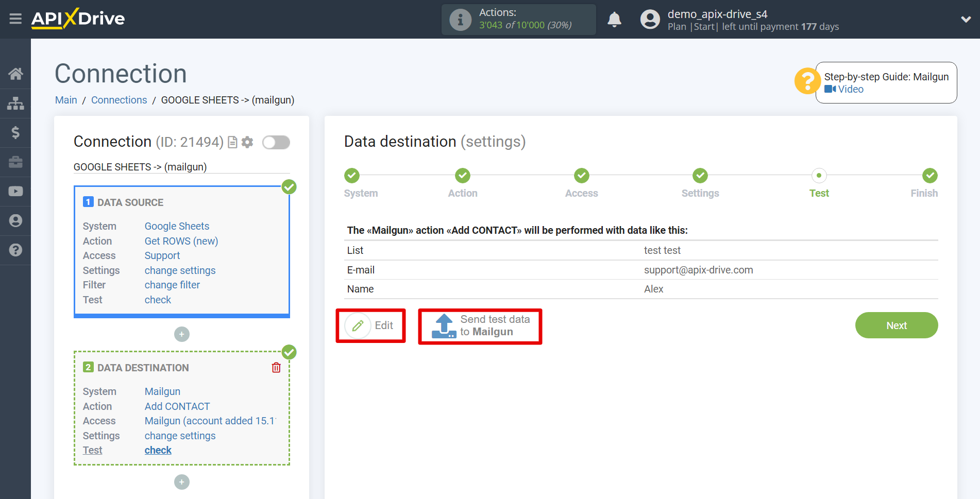This screenshot has height=499, width=980.
Task: Select the Test step
Action: click(819, 176)
